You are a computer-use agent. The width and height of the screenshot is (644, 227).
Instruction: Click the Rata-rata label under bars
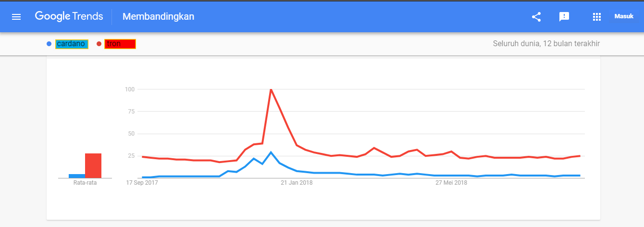coord(85,183)
